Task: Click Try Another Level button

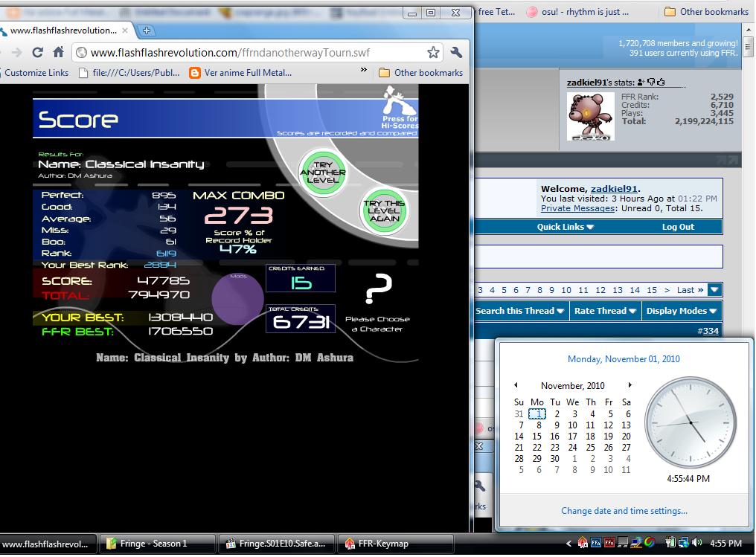Action: click(322, 173)
